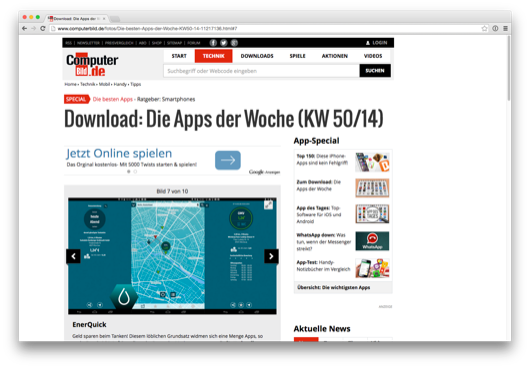Focus the Suchbegriff oder Webcode search field
Image resolution: width=530 pixels, height=368 pixels.
coord(262,71)
